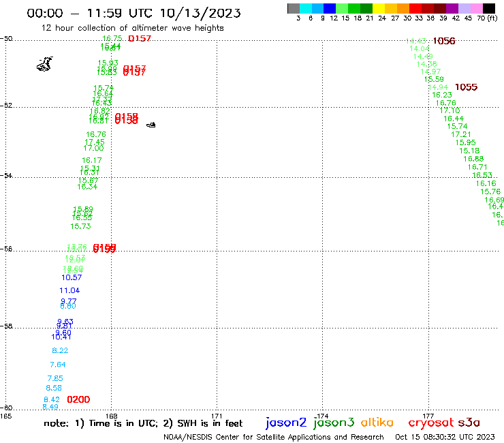Image resolution: width=504 pixels, height=443 pixels.
Task: Click the time marker 1056
Action: [x=444, y=41]
